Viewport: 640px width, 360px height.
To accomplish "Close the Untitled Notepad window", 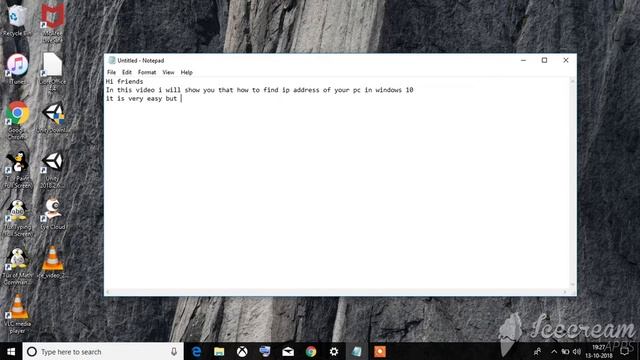I will point(566,60).
